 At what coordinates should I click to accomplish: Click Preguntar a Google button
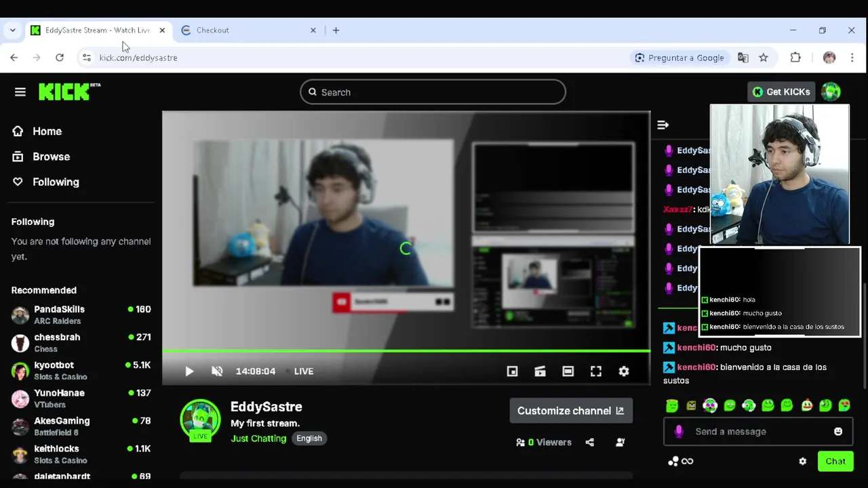point(679,58)
